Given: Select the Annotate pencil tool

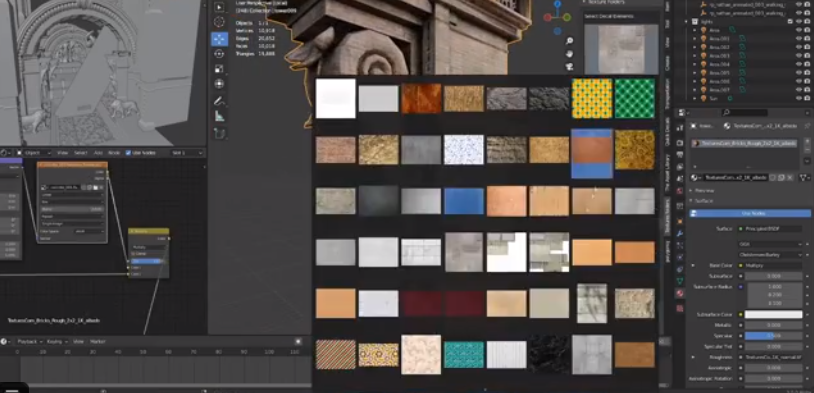Looking at the screenshot, I should pyautogui.click(x=219, y=101).
